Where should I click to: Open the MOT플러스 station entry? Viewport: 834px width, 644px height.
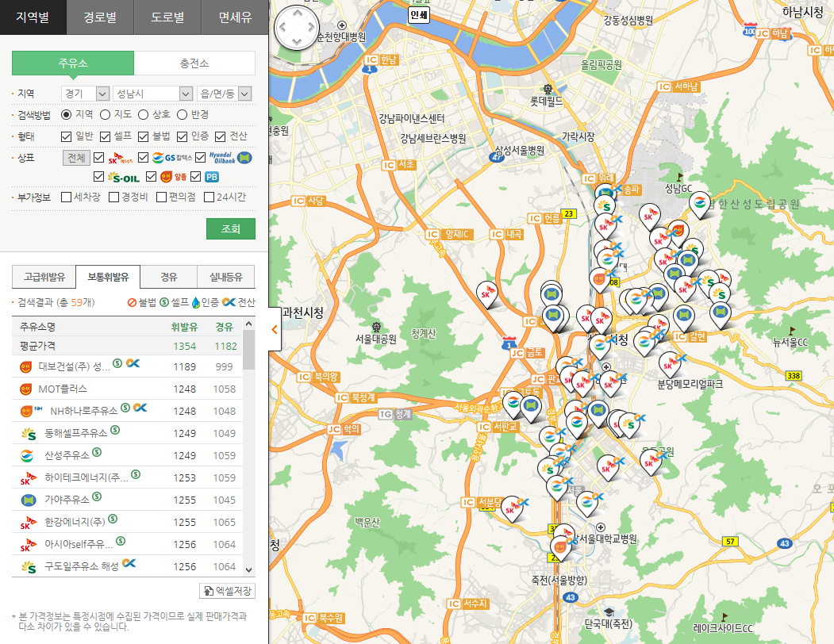point(127,389)
